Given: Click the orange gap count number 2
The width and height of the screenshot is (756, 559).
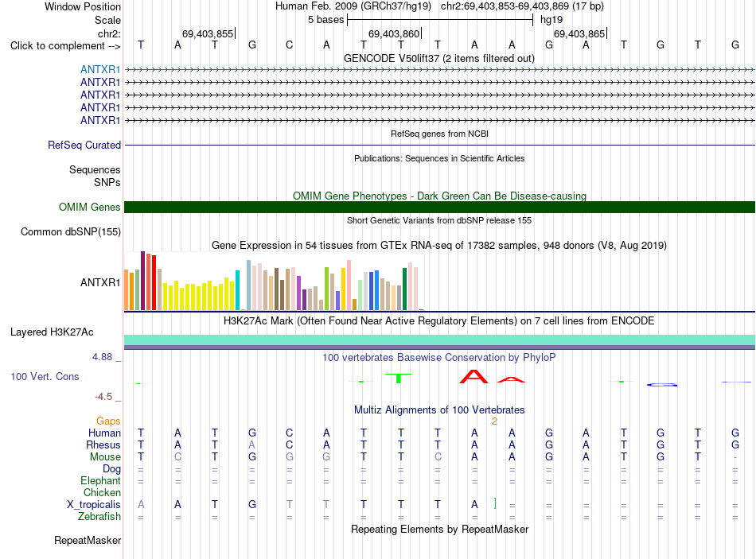Looking at the screenshot, I should (x=494, y=421).
